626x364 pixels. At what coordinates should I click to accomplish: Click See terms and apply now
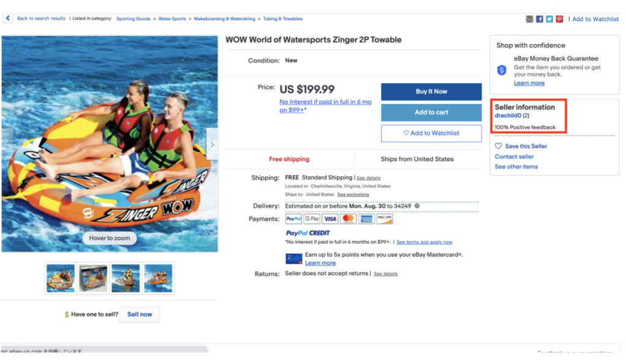pyautogui.click(x=424, y=242)
